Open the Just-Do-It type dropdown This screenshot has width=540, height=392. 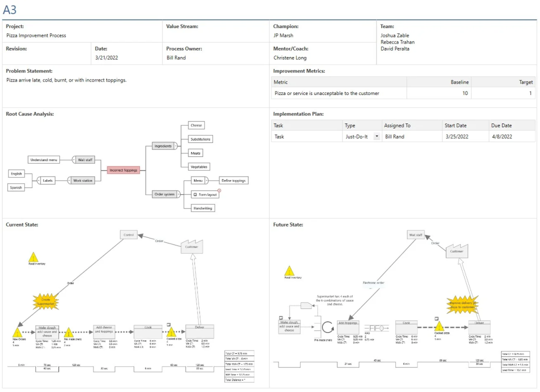point(376,136)
